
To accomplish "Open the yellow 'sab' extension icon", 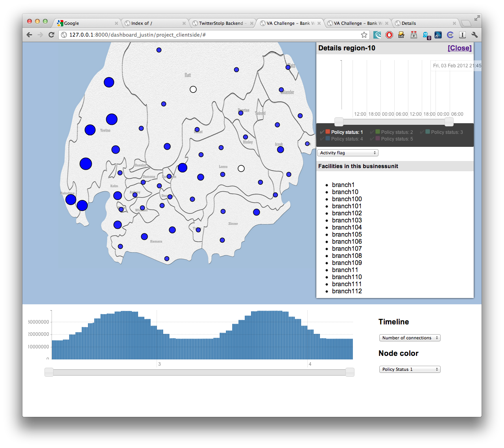I will [401, 35].
